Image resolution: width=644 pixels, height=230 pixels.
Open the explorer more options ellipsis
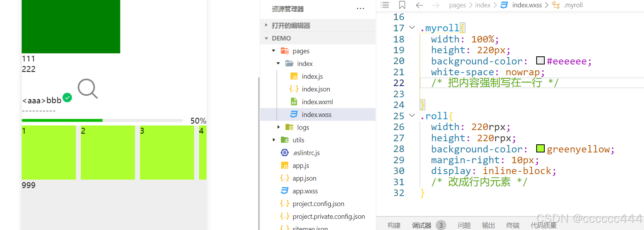(x=360, y=8)
